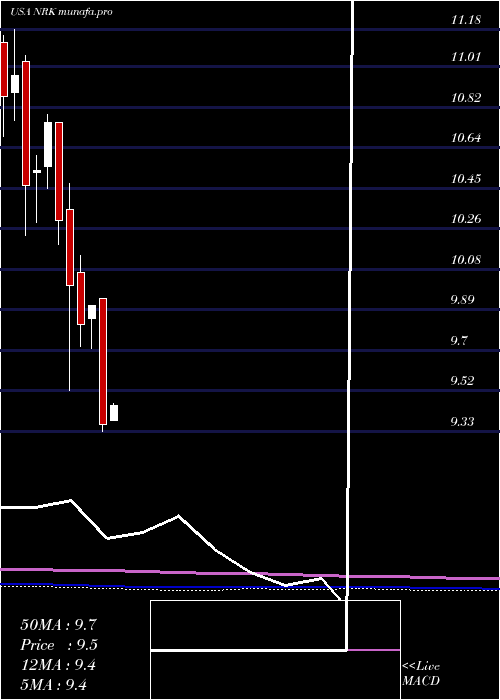The width and height of the screenshot is (500, 700).
Task: Click the 'Price : 9.5' readout
Action: coord(59,645)
